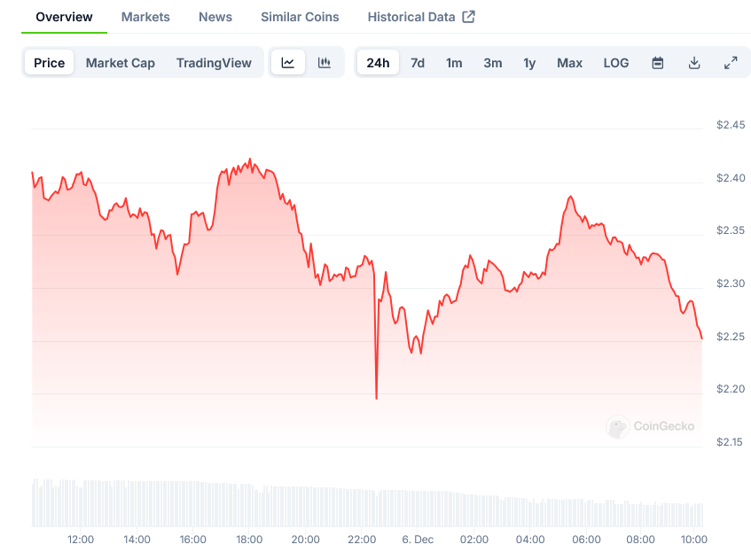Open the calendar date range picker
The image size is (751, 560).
pyautogui.click(x=658, y=63)
